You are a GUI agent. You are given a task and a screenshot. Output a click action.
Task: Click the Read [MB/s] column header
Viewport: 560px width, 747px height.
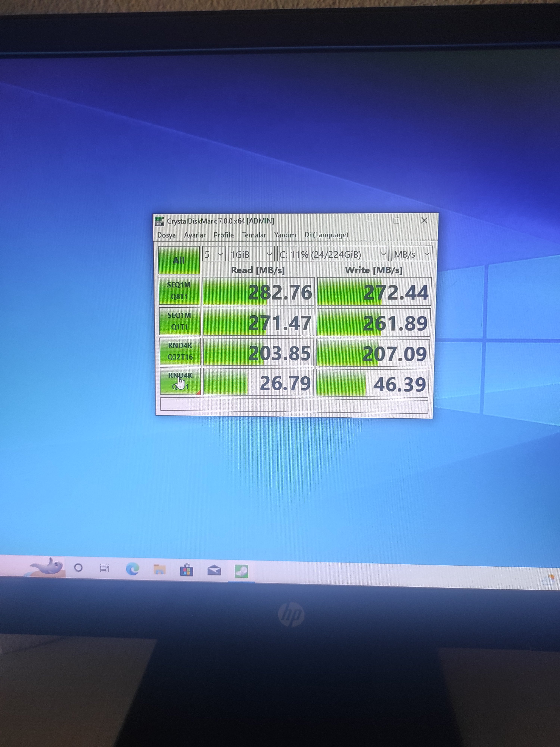coord(258,270)
